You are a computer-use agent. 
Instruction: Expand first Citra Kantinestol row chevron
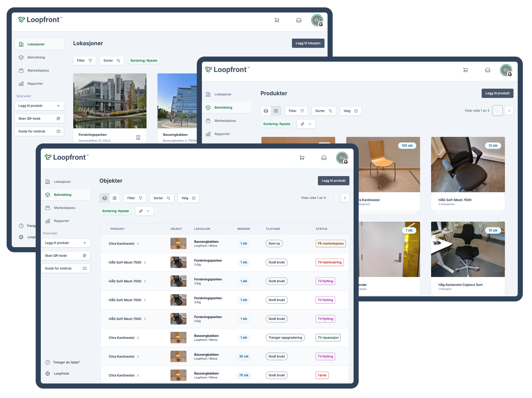click(x=138, y=244)
